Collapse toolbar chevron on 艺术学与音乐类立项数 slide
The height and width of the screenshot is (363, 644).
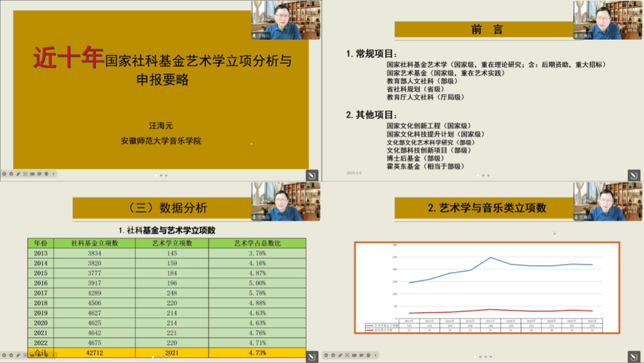(x=375, y=355)
